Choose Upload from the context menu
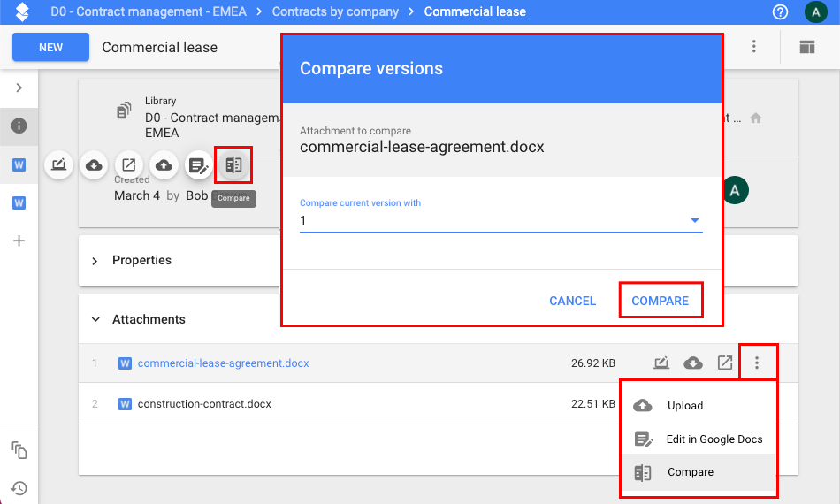 pyautogui.click(x=699, y=406)
